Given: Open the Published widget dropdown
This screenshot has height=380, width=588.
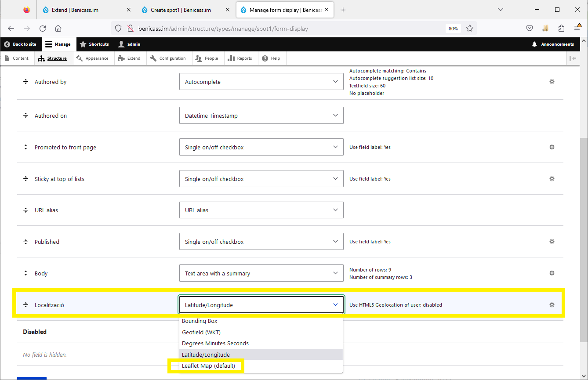Looking at the screenshot, I should pos(261,242).
